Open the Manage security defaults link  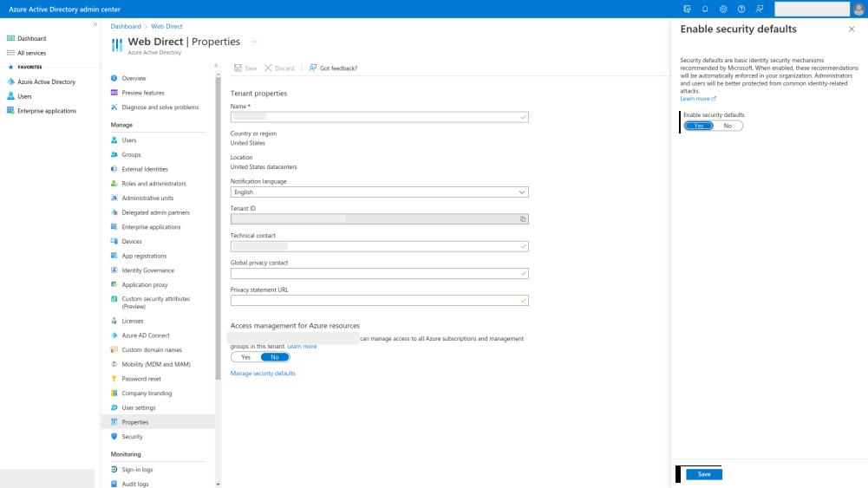pyautogui.click(x=263, y=374)
